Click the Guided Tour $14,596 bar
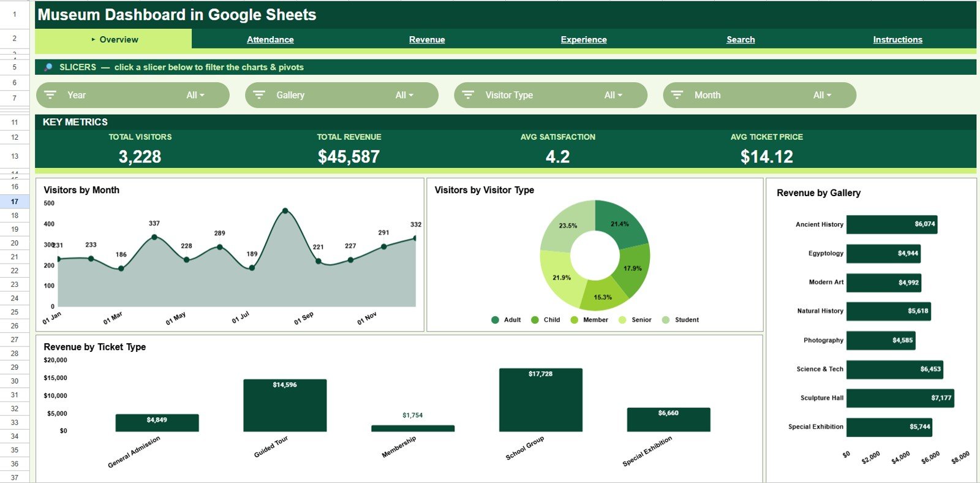Screen dimensions: 980x483 tap(285, 405)
